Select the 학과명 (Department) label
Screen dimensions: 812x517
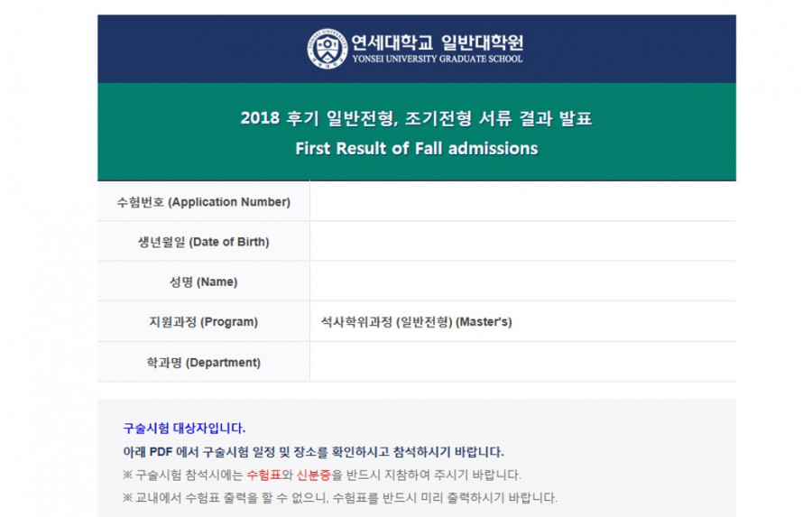204,362
